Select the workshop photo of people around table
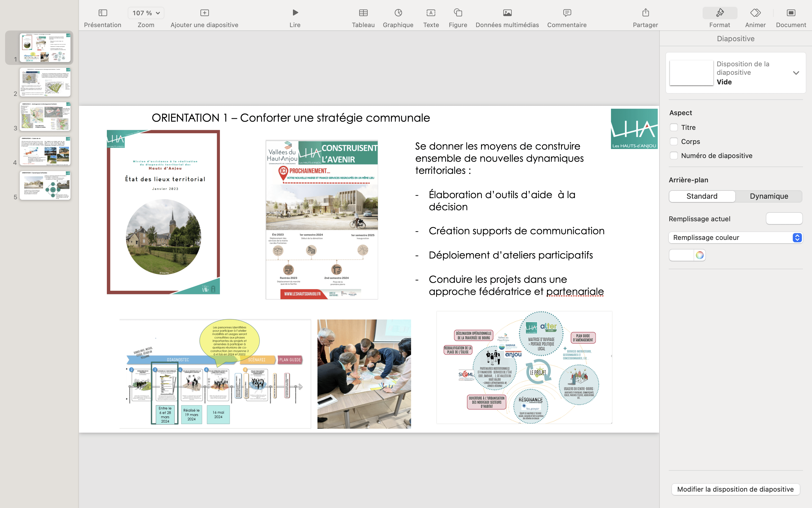Screen dimensions: 812x508 point(364,374)
